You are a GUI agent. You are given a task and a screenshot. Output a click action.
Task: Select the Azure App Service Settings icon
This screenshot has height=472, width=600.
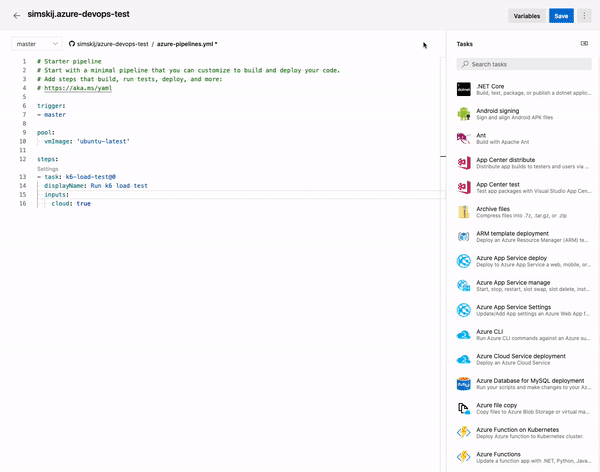click(464, 310)
